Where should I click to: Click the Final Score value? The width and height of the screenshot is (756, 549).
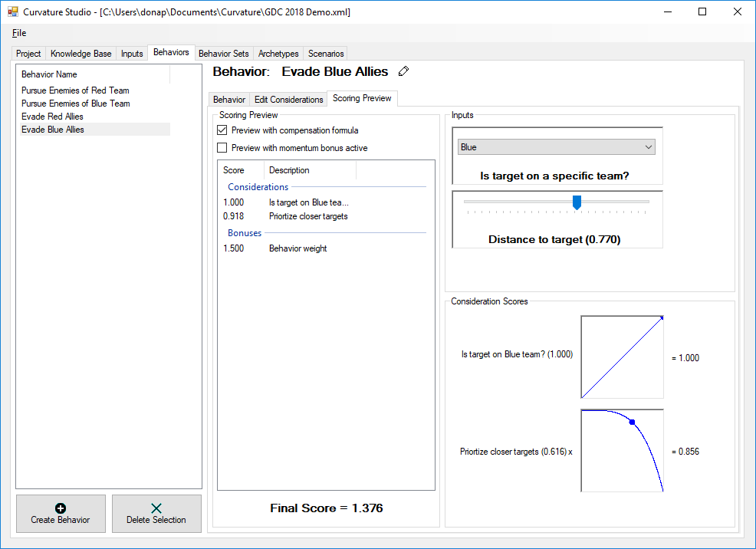[x=327, y=508]
